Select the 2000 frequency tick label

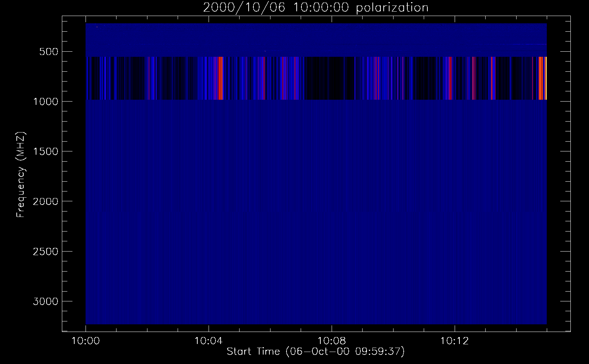click(x=46, y=201)
